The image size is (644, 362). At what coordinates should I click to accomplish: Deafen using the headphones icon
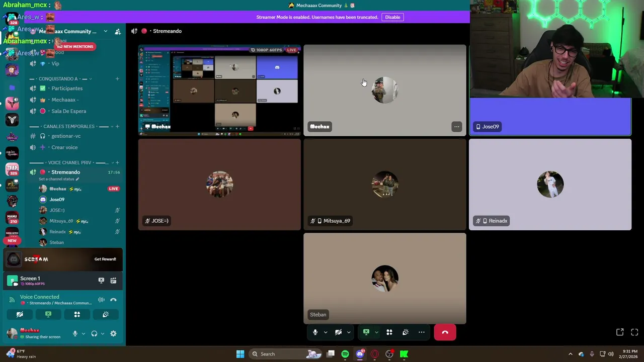tap(94, 333)
